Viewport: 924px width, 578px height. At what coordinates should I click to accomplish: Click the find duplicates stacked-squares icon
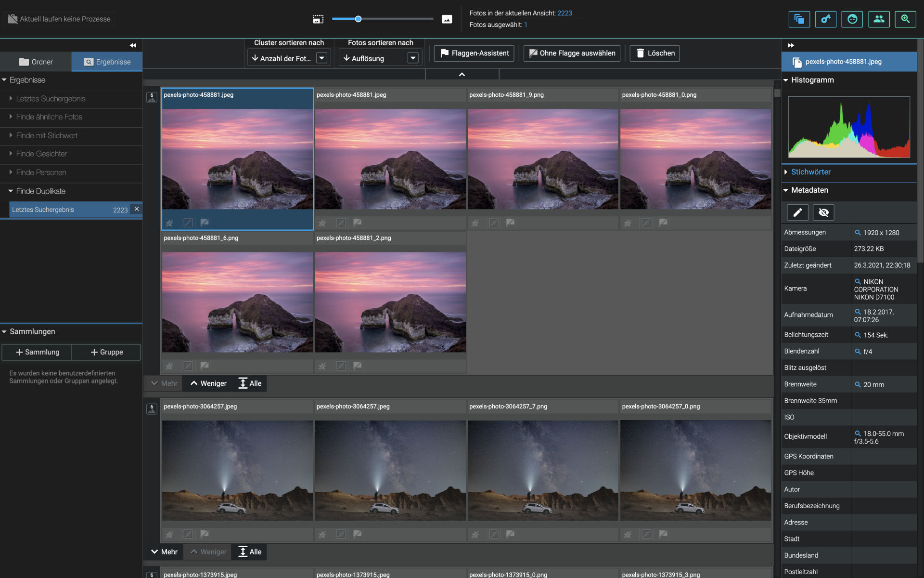click(799, 19)
